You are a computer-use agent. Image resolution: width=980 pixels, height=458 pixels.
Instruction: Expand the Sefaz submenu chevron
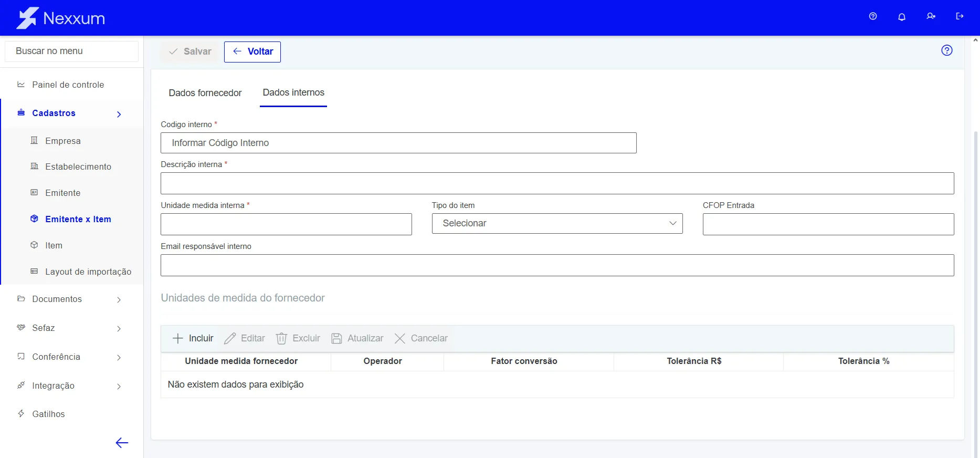[119, 328]
